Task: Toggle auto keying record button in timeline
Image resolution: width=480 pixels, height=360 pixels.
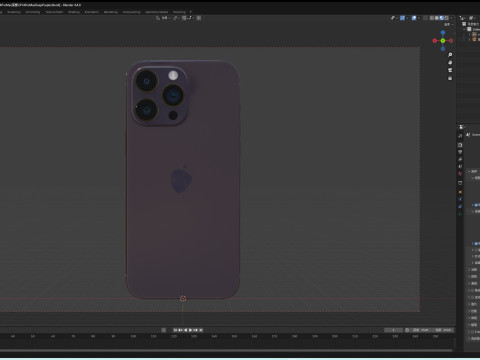Action: (163, 330)
